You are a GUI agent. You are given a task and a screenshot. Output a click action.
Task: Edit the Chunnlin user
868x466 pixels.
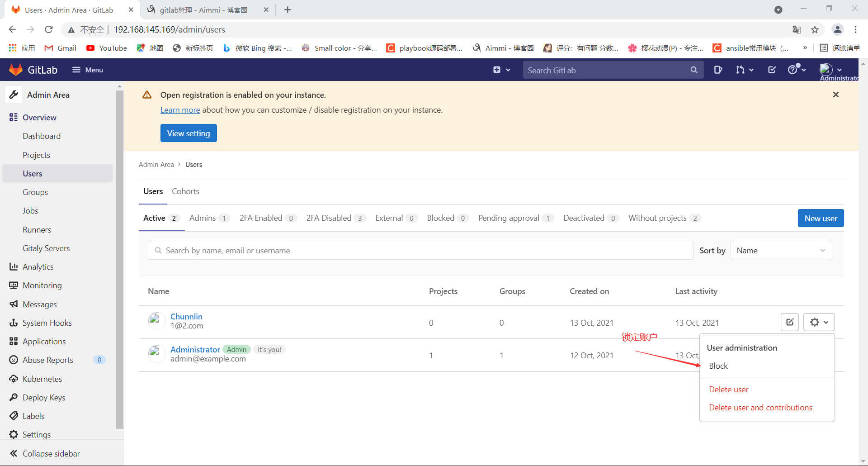click(790, 322)
